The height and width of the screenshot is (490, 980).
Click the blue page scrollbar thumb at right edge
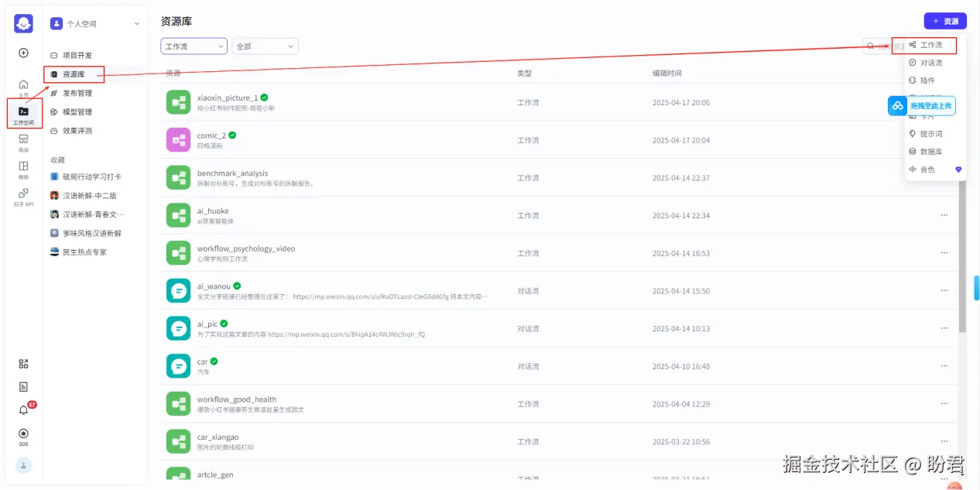click(977, 287)
